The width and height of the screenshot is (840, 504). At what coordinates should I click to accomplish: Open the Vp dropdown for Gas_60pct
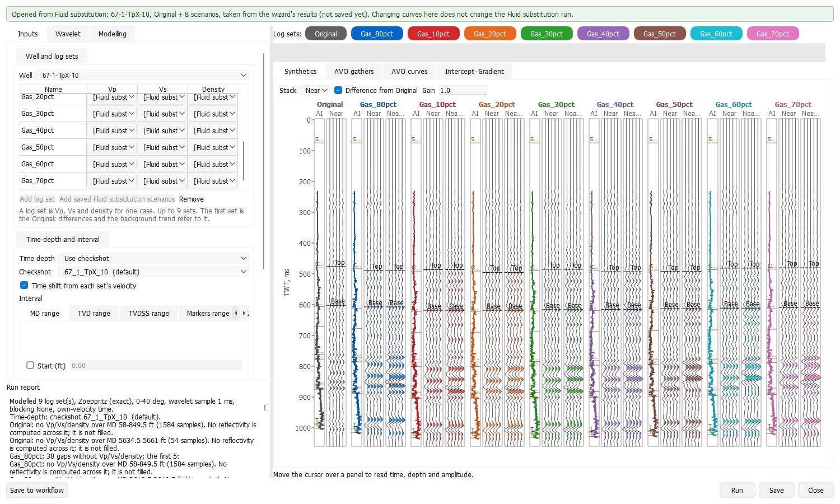click(x=112, y=164)
